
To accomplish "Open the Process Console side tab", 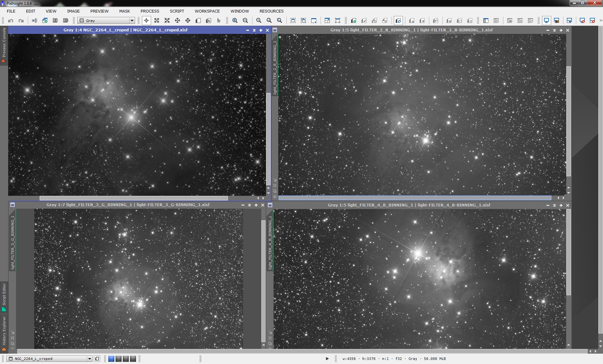I will click(x=4, y=45).
